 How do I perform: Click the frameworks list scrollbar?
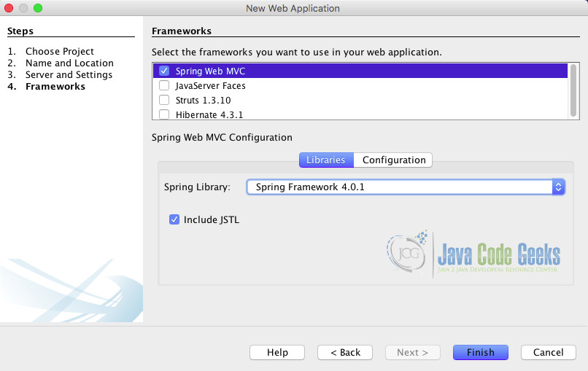(573, 90)
